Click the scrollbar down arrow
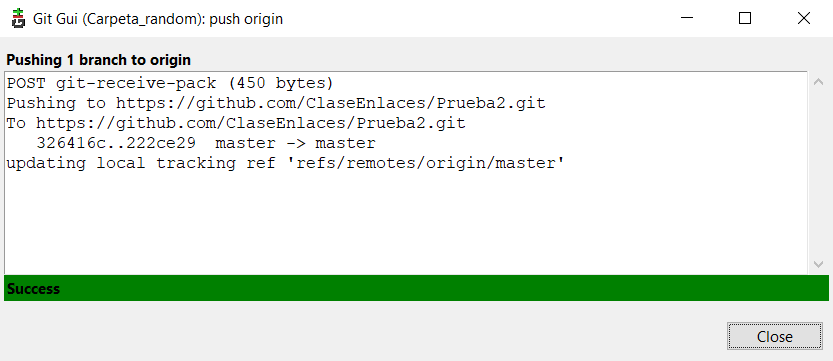This screenshot has width=833, height=361. coord(818,264)
